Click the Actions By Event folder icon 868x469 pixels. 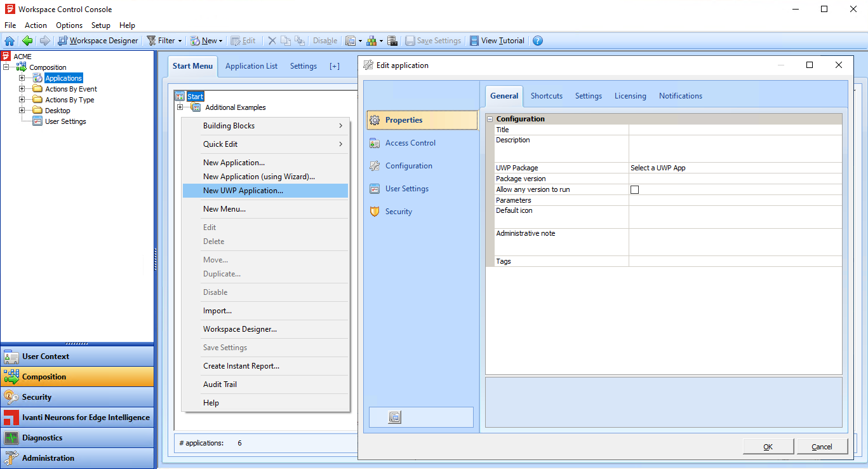click(x=37, y=89)
